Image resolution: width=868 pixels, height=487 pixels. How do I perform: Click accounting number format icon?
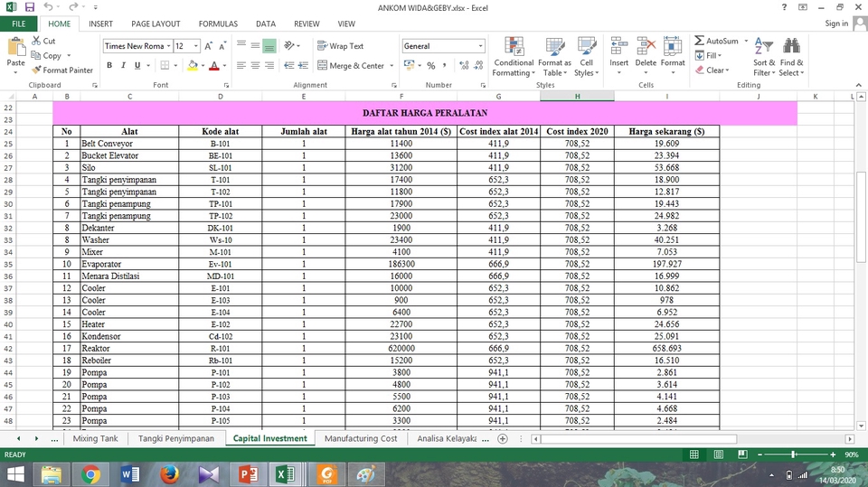[409, 65]
